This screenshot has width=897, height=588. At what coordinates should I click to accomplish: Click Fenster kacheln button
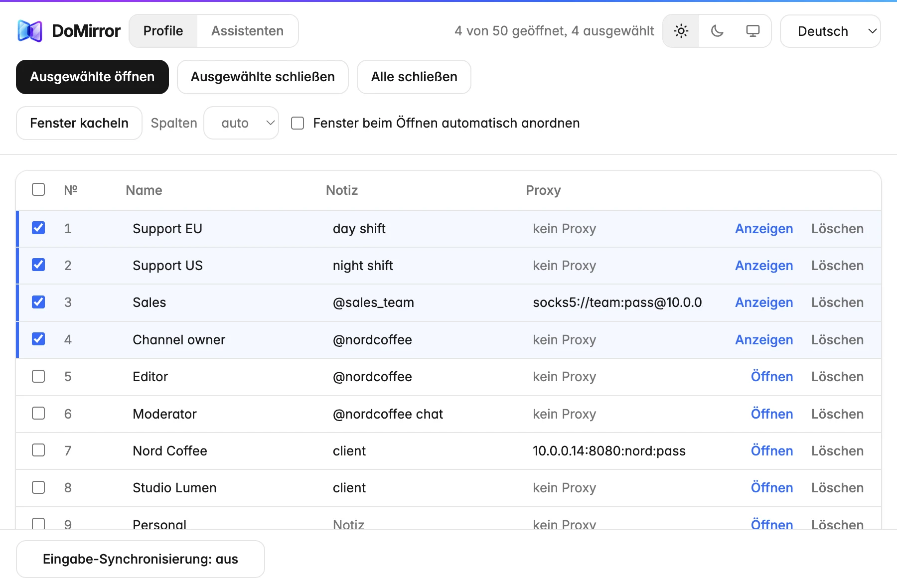[79, 123]
